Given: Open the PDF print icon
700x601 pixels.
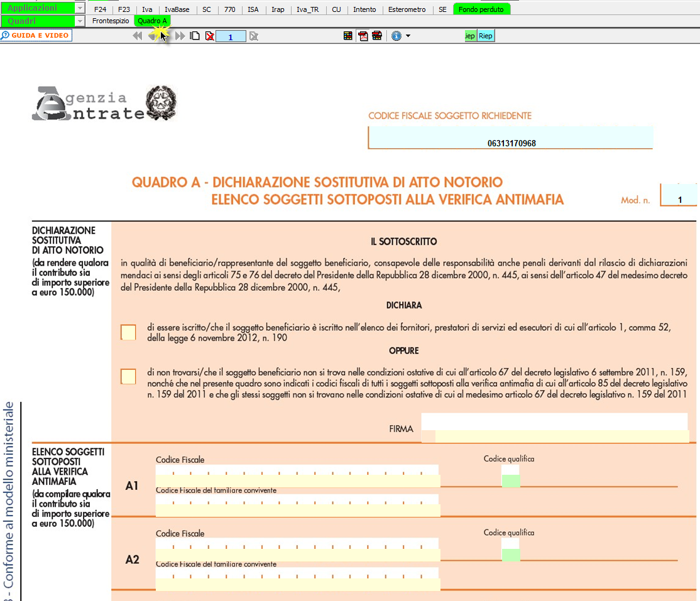Looking at the screenshot, I should [363, 36].
